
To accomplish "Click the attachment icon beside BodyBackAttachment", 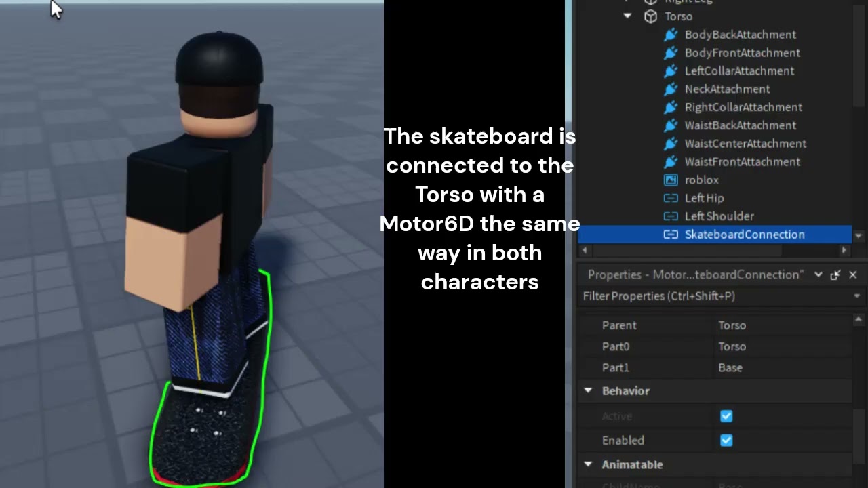I will click(671, 35).
